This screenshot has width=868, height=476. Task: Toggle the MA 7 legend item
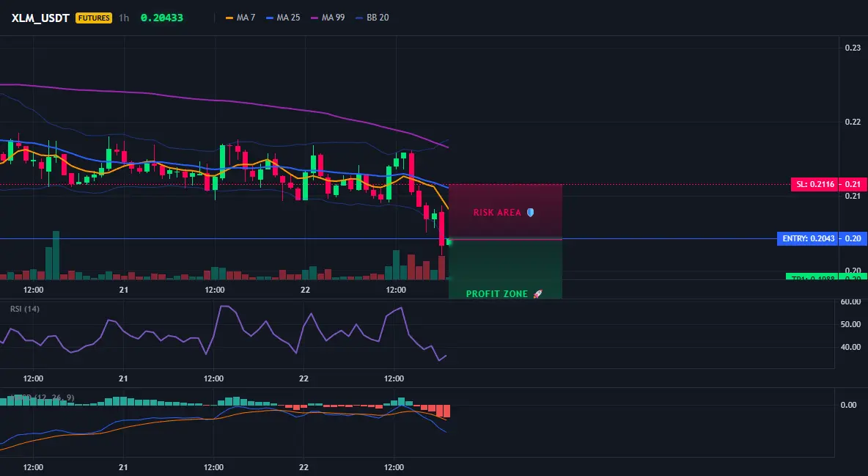coord(240,18)
